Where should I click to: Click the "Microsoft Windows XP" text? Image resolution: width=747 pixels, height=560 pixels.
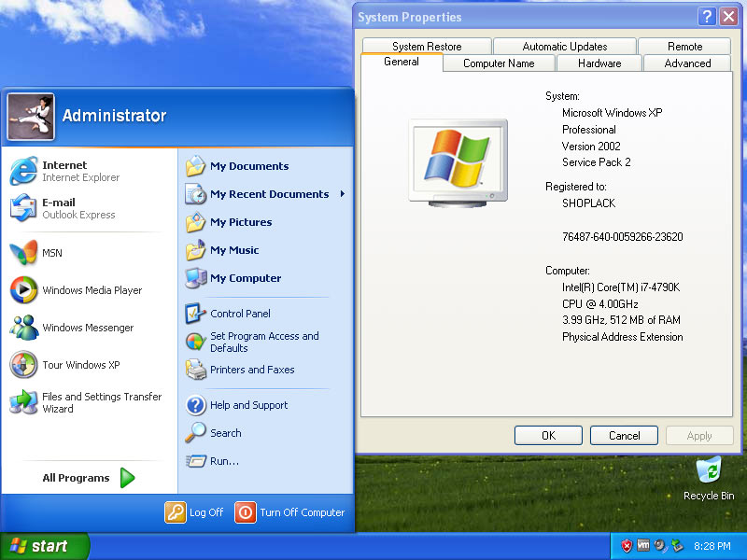pyautogui.click(x=613, y=113)
